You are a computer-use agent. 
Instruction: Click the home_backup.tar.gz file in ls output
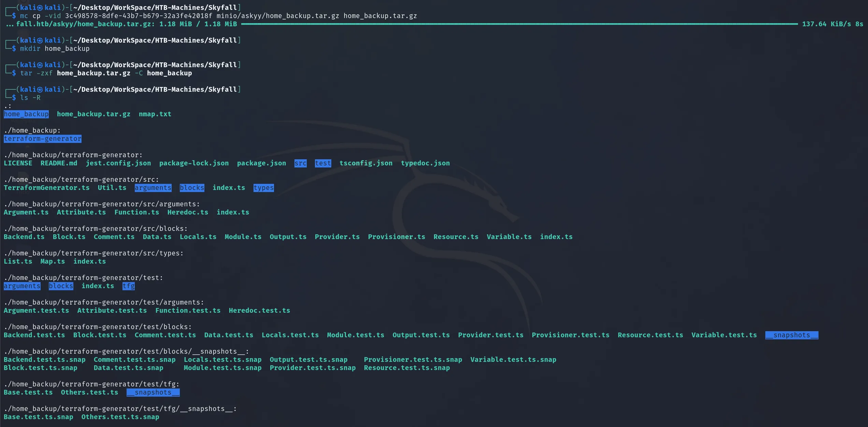pos(94,114)
